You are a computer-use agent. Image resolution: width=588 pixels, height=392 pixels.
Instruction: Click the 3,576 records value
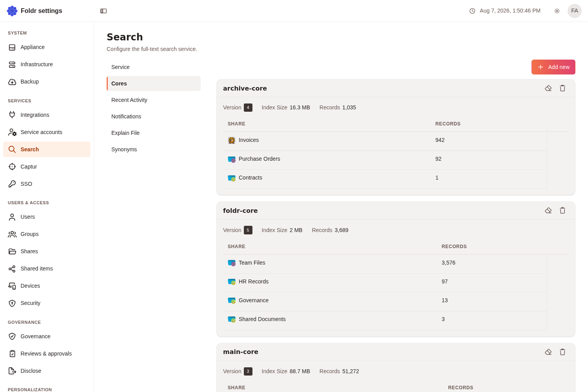pos(448,263)
